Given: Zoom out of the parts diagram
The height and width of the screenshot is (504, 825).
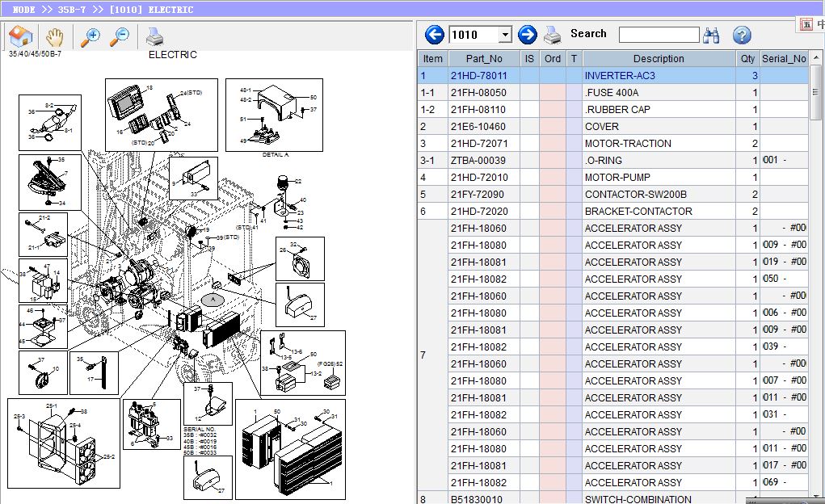Looking at the screenshot, I should [120, 36].
